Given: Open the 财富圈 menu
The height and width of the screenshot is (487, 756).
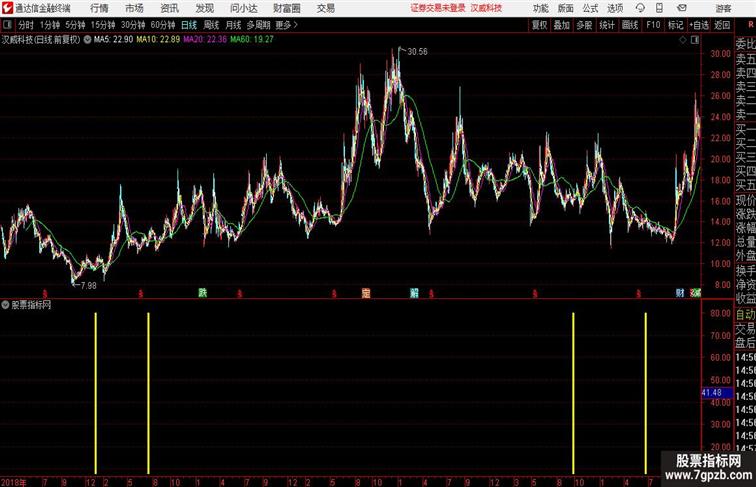Looking at the screenshot, I should point(286,8).
